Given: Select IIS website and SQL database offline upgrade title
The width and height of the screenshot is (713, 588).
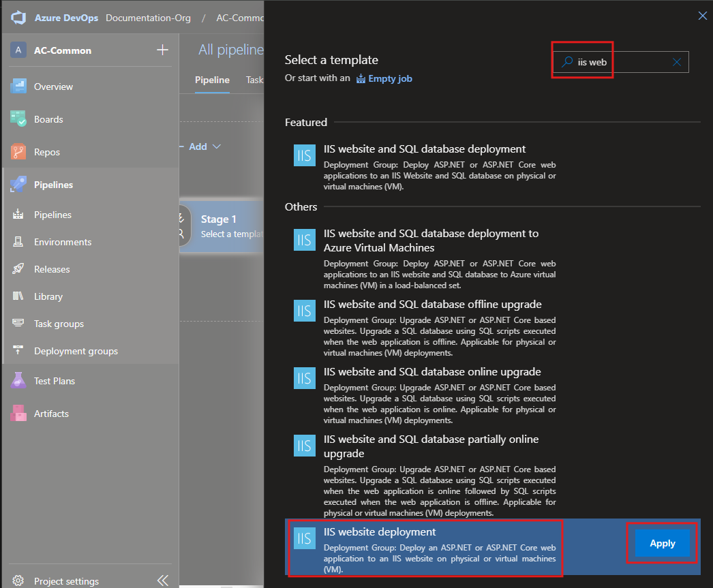Looking at the screenshot, I should [432, 305].
